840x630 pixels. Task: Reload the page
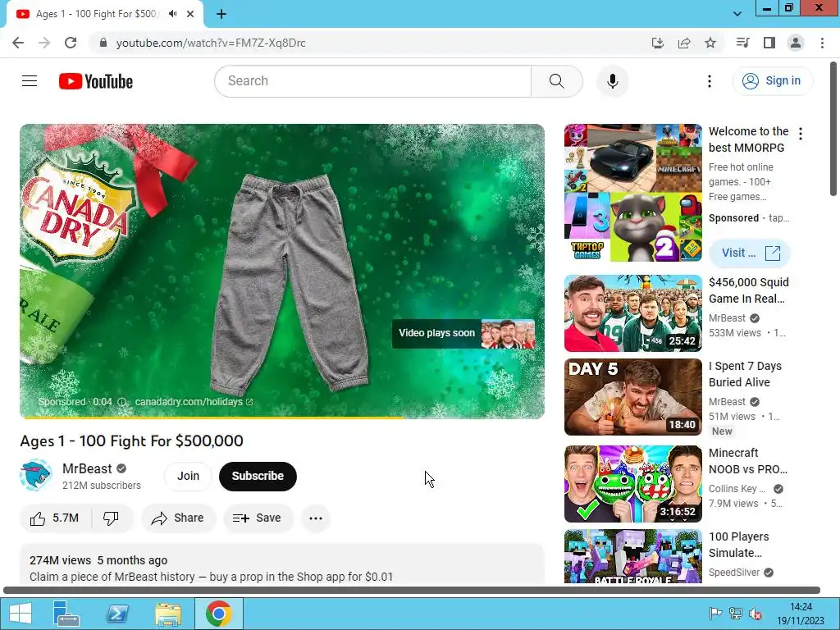[71, 43]
